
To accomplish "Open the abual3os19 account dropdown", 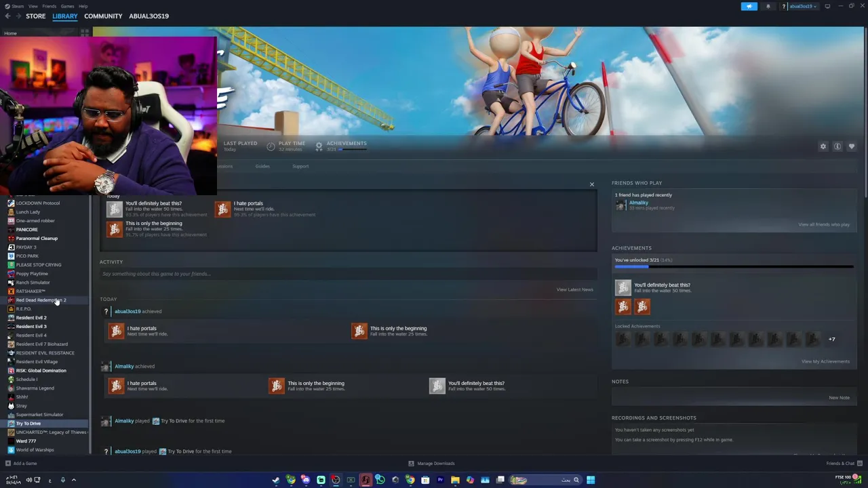I will [802, 6].
